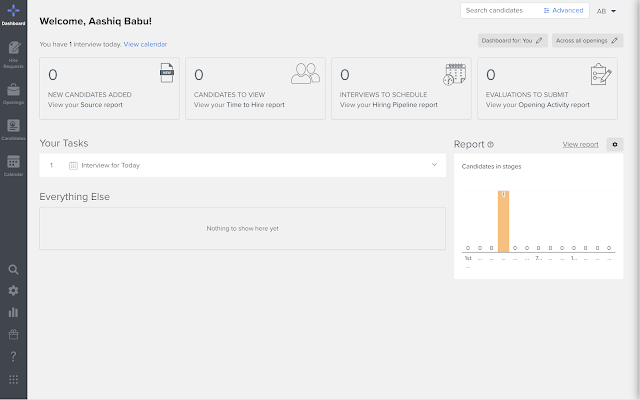This screenshot has width=640, height=400.
Task: Click the gift icon in the sidebar
Action: pos(13,335)
